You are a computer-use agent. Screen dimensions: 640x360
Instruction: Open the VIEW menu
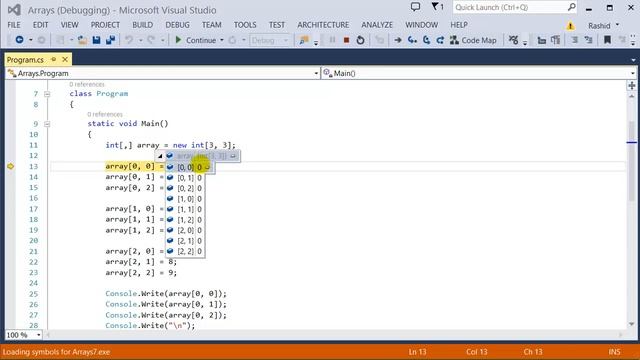69,25
